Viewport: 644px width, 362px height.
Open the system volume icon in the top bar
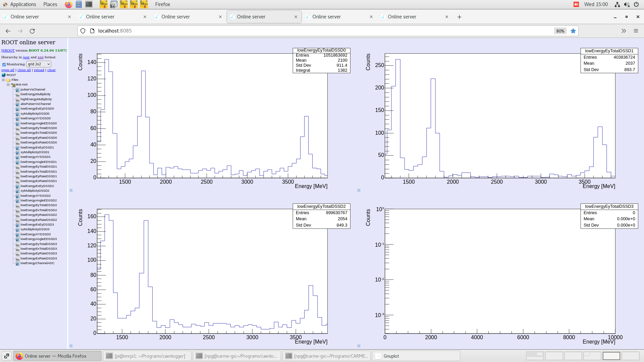pyautogui.click(x=626, y=4)
